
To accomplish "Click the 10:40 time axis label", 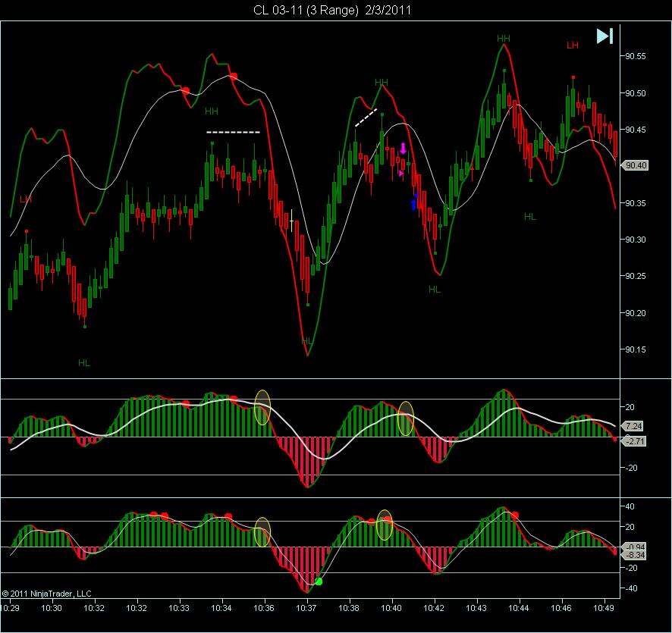I will point(391,608).
